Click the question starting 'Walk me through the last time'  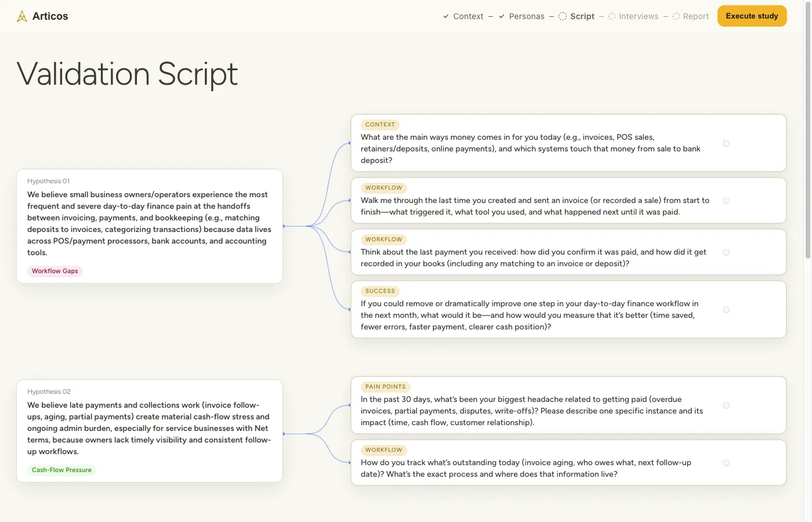tap(535, 206)
